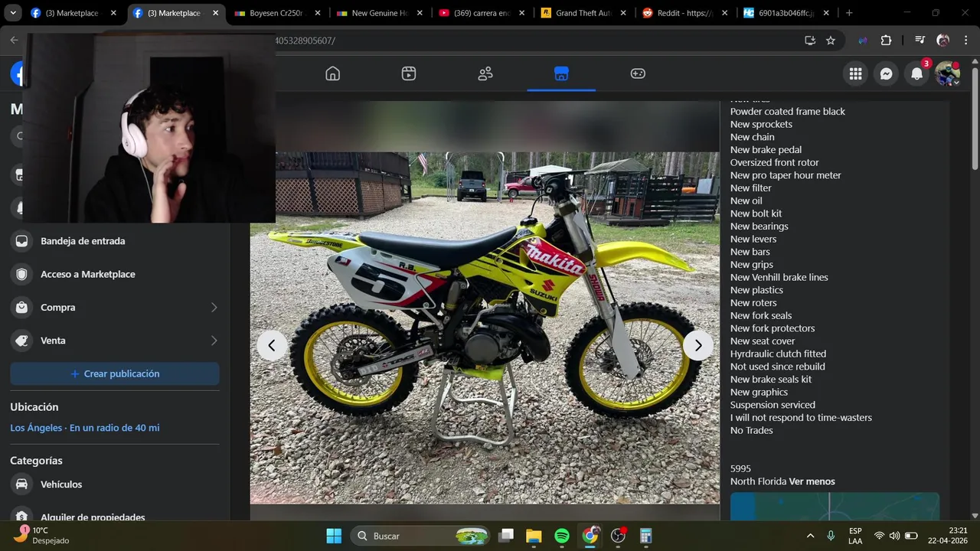Switch to Boyesen Cr250r tab
The image size is (980, 551).
(277, 13)
